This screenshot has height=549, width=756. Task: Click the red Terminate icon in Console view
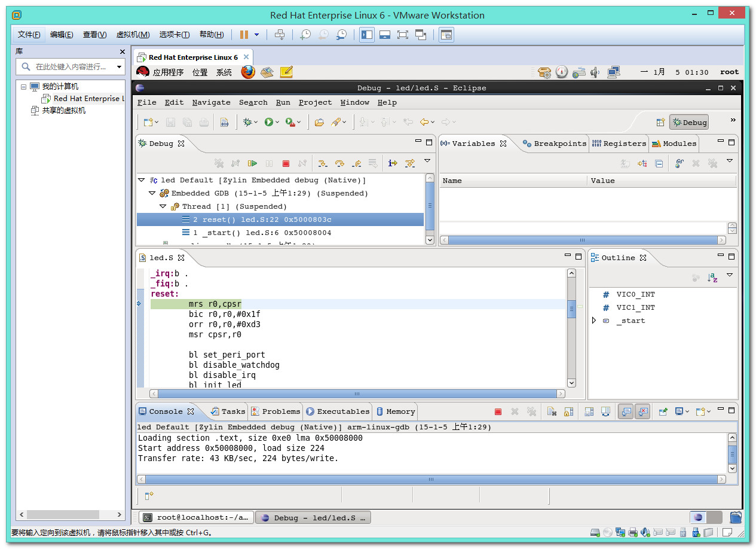coord(498,411)
